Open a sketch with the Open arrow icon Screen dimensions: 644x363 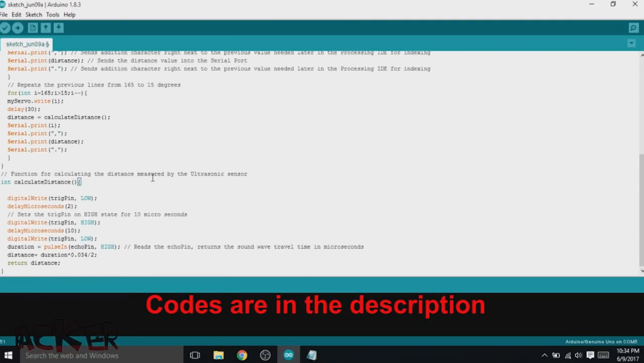(46, 28)
